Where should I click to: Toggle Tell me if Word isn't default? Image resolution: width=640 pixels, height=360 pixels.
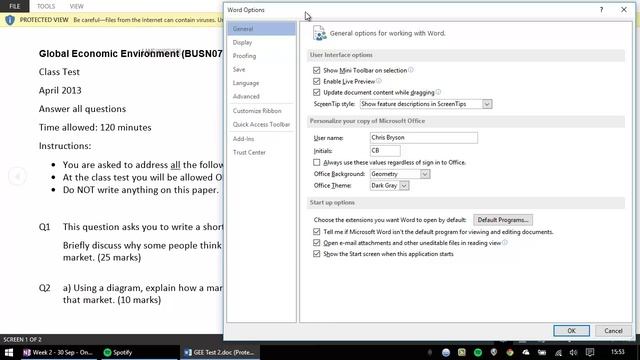pos(316,232)
